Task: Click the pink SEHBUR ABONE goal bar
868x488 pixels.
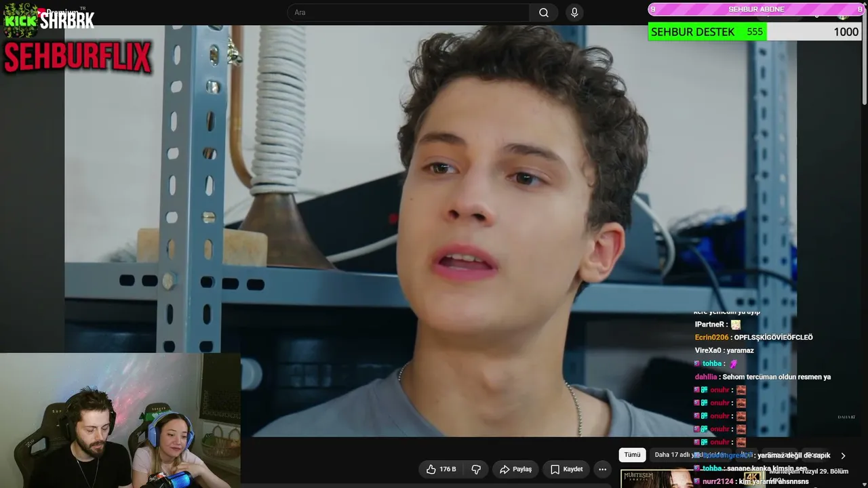Action: tap(756, 9)
